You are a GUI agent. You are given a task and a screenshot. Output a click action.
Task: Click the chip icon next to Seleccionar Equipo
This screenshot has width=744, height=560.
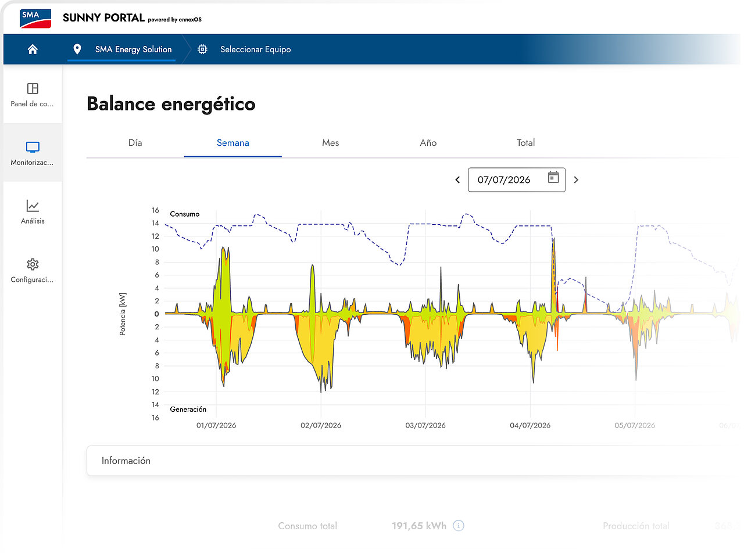coord(202,49)
